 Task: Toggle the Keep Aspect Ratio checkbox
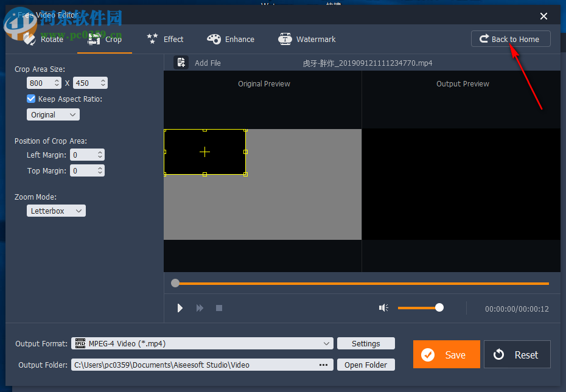30,99
